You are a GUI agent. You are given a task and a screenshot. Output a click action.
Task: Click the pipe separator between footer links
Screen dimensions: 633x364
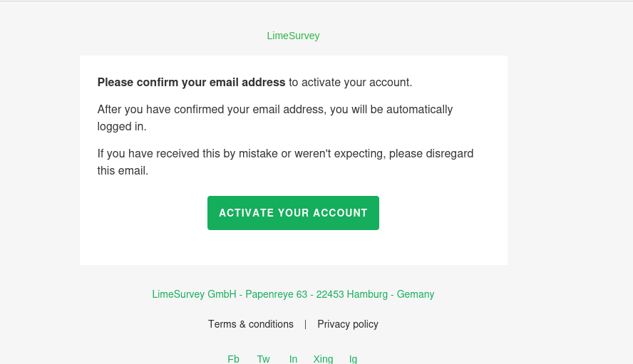(x=305, y=324)
